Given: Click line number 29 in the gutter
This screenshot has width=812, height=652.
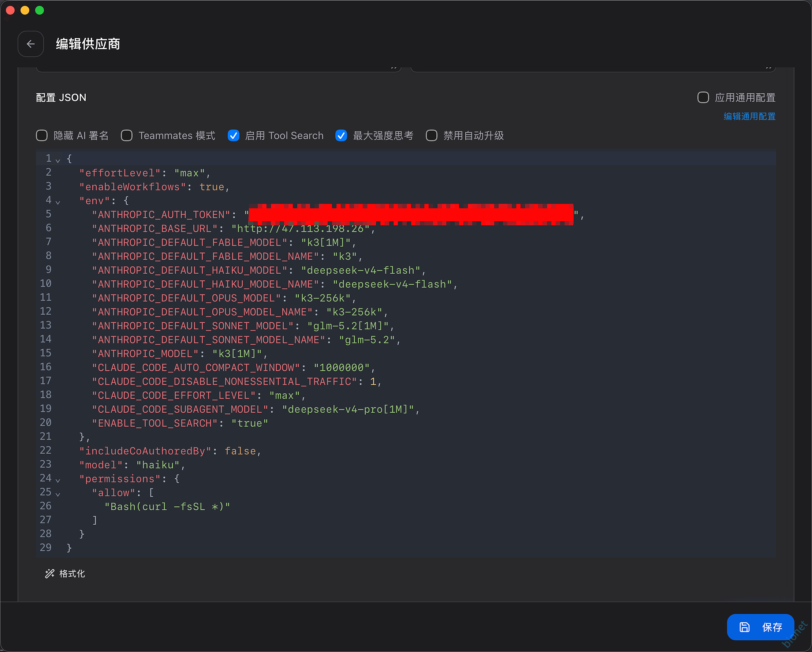Looking at the screenshot, I should coord(45,548).
